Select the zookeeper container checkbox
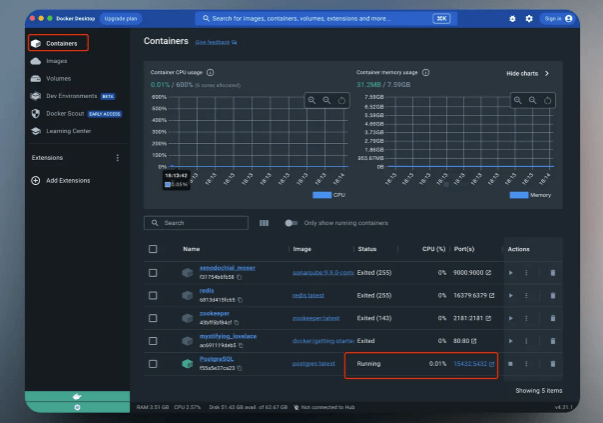 [x=153, y=318]
